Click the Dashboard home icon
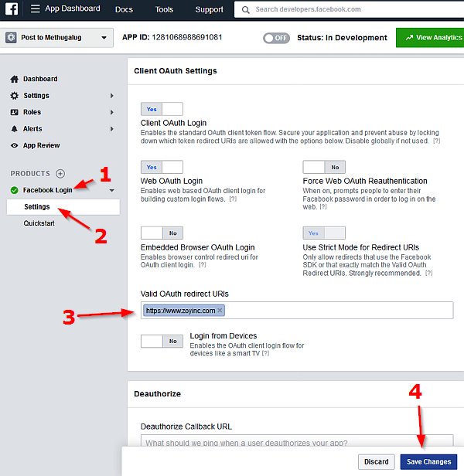 point(14,80)
